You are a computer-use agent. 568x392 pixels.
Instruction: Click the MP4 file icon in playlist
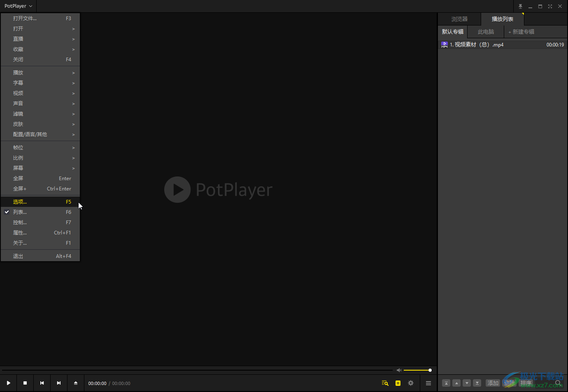[445, 44]
